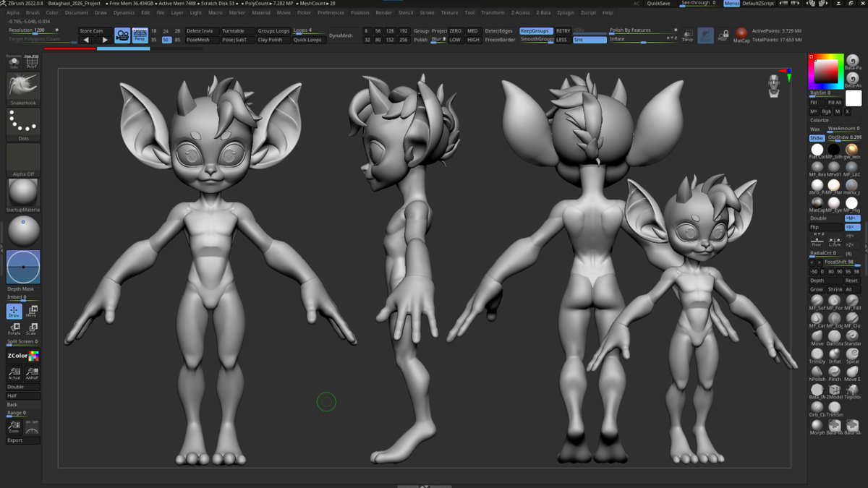868x488 pixels.
Task: Open the Stencil menu
Action: coord(406,12)
